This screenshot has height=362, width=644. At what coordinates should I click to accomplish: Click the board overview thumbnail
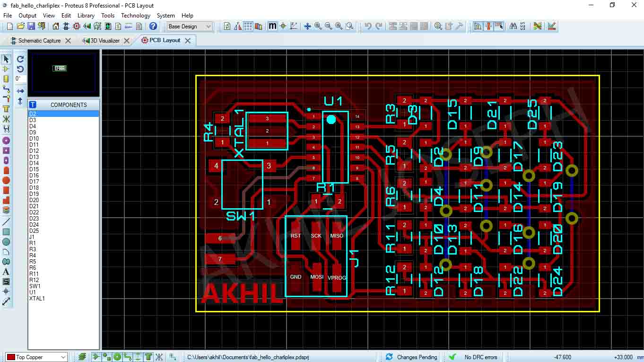(x=63, y=74)
